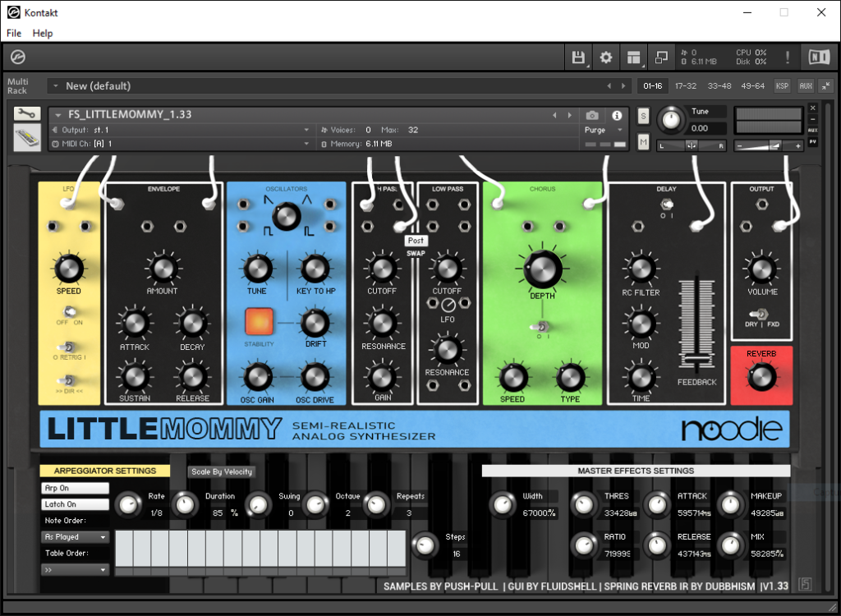This screenshot has height=616, width=841.
Task: Open instrument edit mode with wrench icon
Action: coord(27,113)
